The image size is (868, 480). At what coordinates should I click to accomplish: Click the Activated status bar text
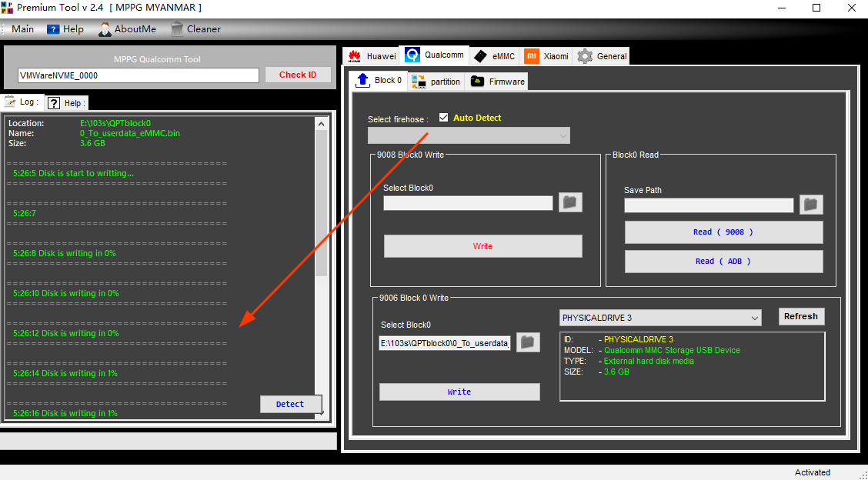click(812, 472)
